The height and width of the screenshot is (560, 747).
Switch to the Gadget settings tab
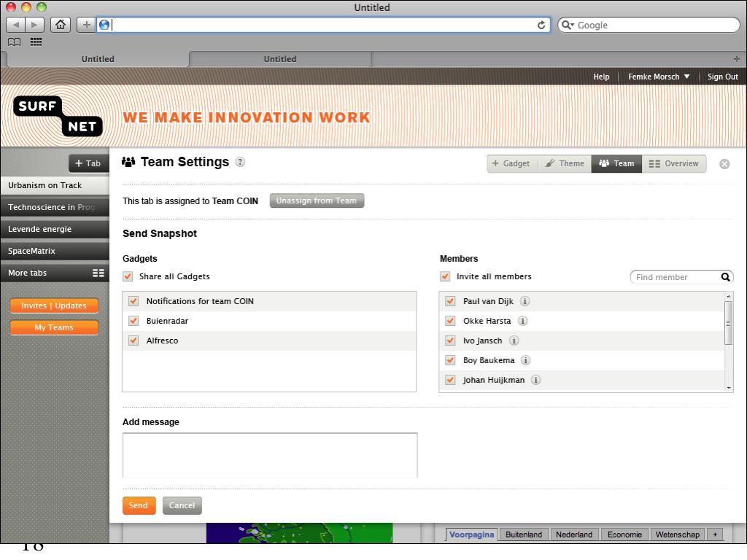pyautogui.click(x=511, y=163)
